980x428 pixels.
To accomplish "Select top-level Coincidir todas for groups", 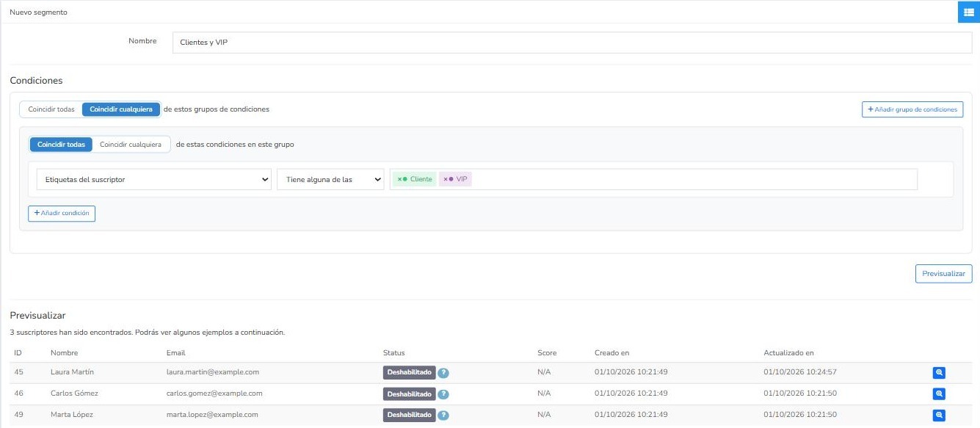I will tap(51, 109).
